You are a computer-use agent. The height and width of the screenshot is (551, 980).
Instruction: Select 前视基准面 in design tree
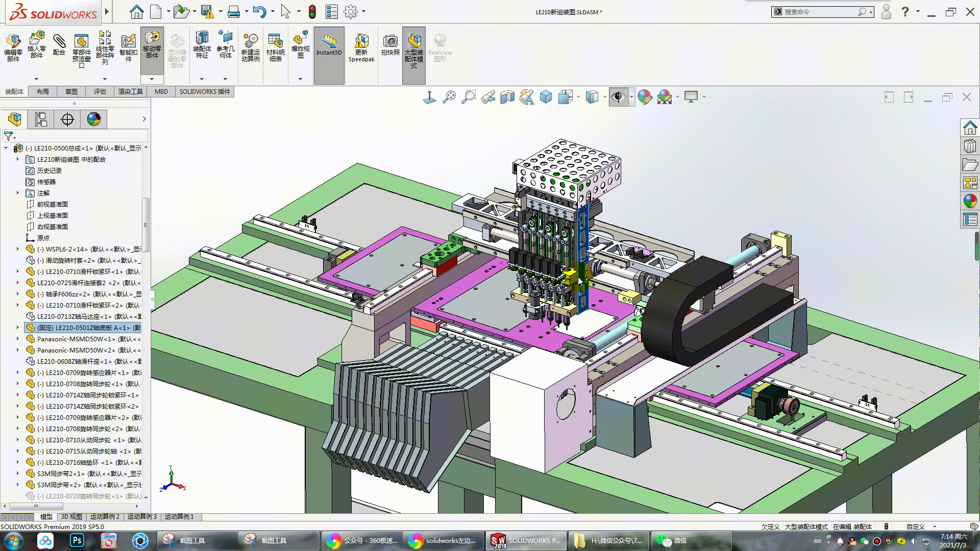53,204
